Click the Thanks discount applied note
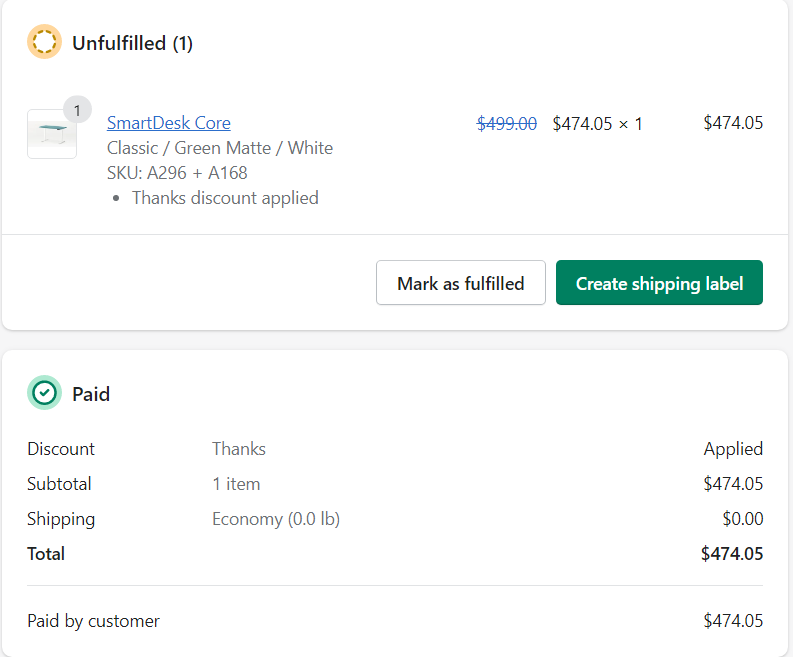Viewport: 793px width, 657px height. [x=225, y=197]
